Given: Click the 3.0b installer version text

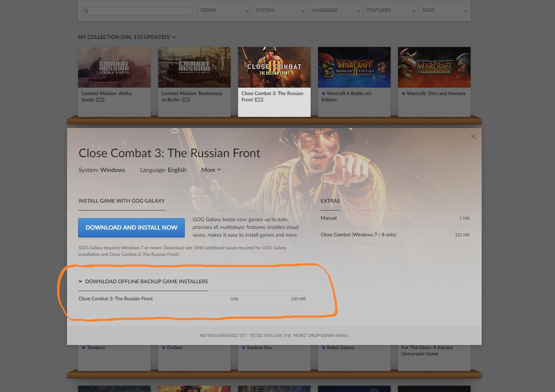Looking at the screenshot, I should click(x=234, y=299).
